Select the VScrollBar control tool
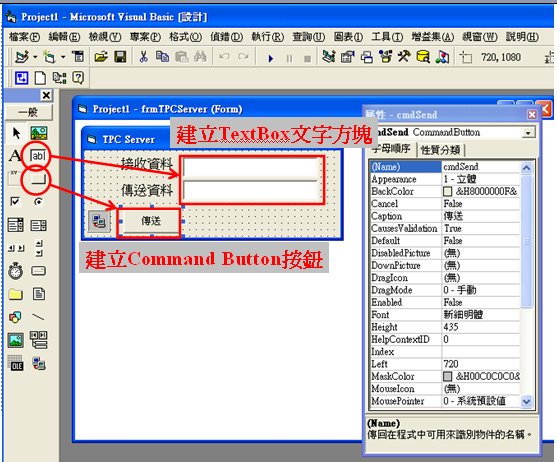The height and width of the screenshot is (462, 557). 39,248
